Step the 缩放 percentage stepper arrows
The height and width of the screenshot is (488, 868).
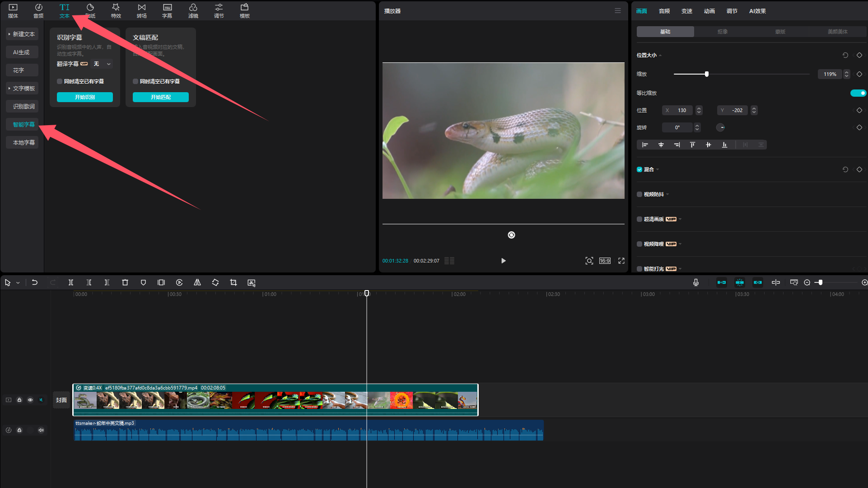pyautogui.click(x=847, y=74)
